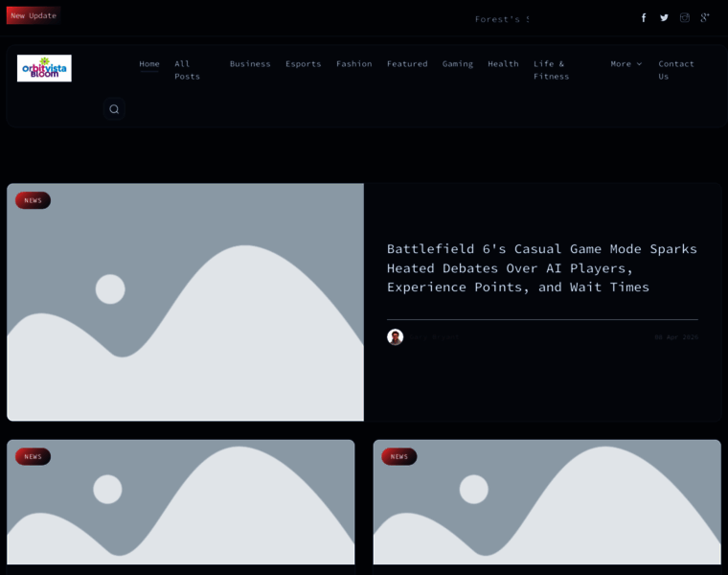This screenshot has height=575, width=728.
Task: Select the Gaming menu item
Action: tap(457, 64)
